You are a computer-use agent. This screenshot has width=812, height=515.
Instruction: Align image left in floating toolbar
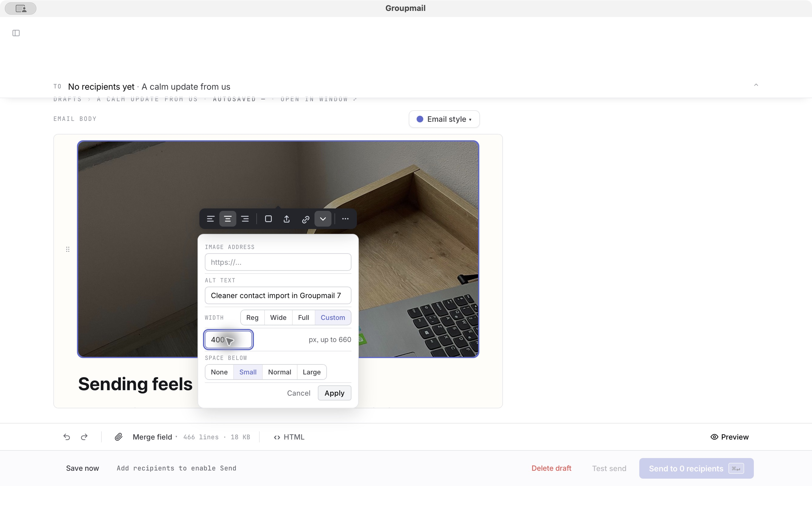[x=210, y=219]
